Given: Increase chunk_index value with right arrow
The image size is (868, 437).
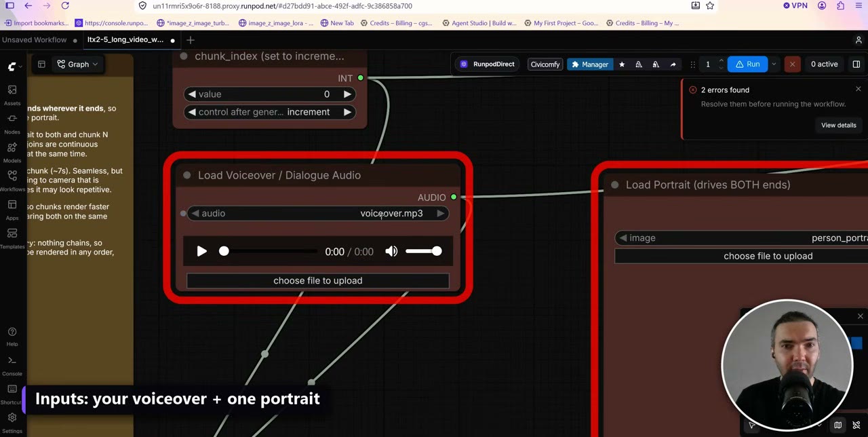Looking at the screenshot, I should (347, 94).
